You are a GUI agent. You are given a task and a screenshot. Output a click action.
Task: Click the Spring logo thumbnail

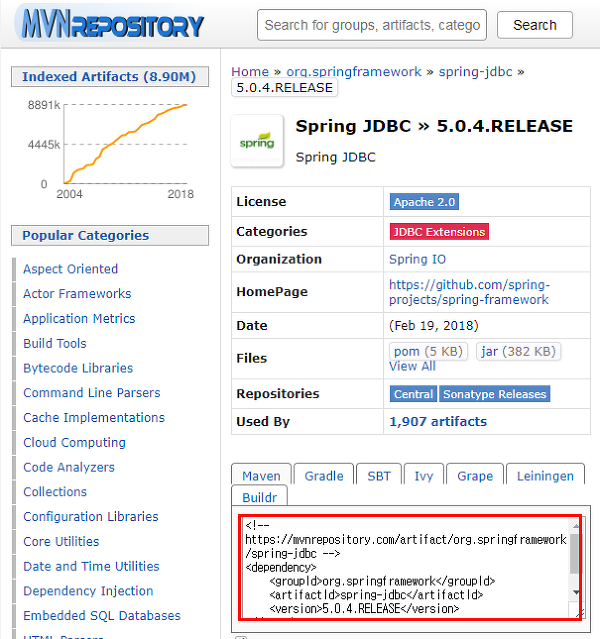coord(257,141)
